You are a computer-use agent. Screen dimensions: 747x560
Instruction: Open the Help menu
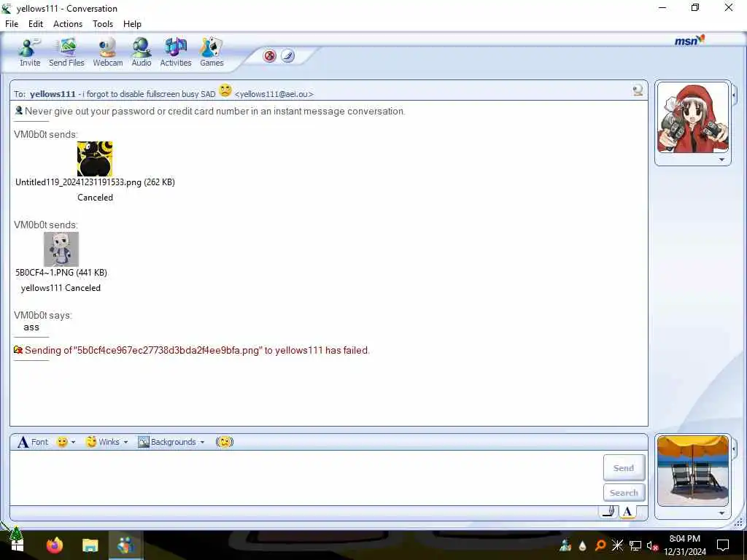point(132,24)
